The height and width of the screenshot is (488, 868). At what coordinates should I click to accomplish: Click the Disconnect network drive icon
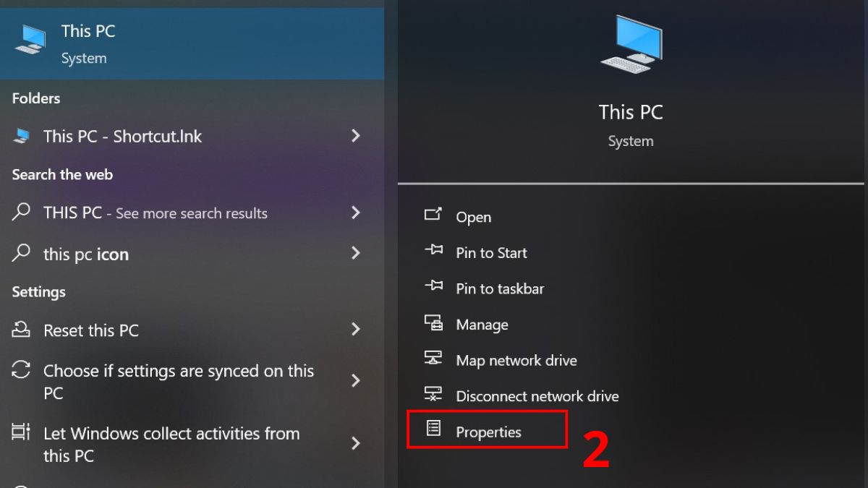(x=435, y=395)
